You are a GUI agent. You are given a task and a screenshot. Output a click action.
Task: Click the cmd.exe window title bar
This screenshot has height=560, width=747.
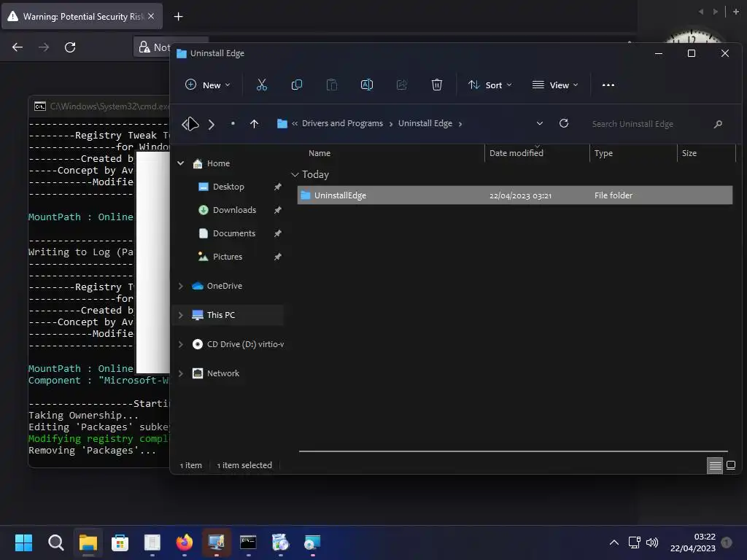click(x=100, y=106)
